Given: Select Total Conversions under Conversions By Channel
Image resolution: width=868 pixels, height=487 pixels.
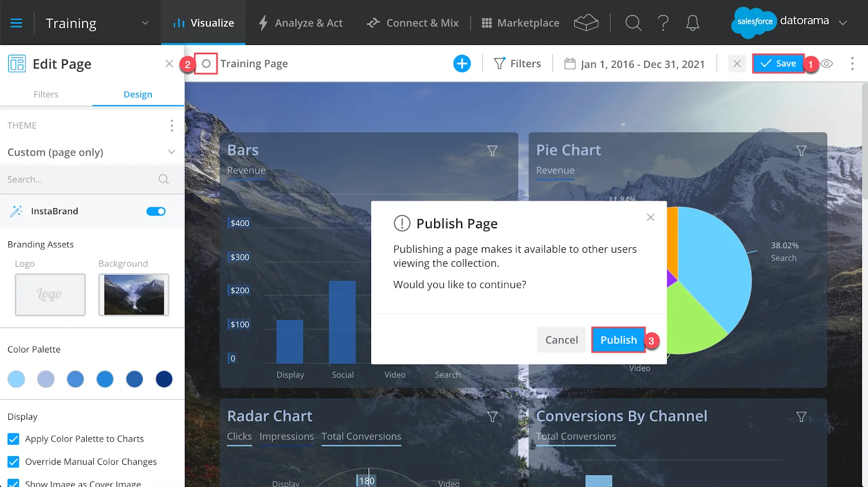Looking at the screenshot, I should coord(576,437).
